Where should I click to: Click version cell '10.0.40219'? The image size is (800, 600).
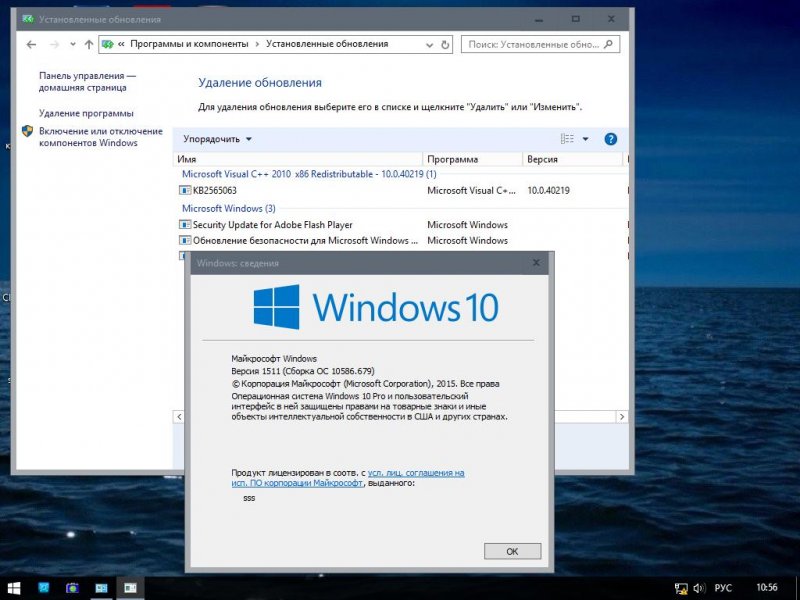(x=548, y=190)
